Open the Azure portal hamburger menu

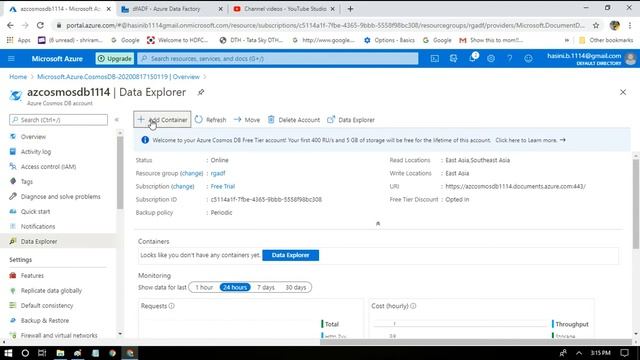tap(11, 59)
